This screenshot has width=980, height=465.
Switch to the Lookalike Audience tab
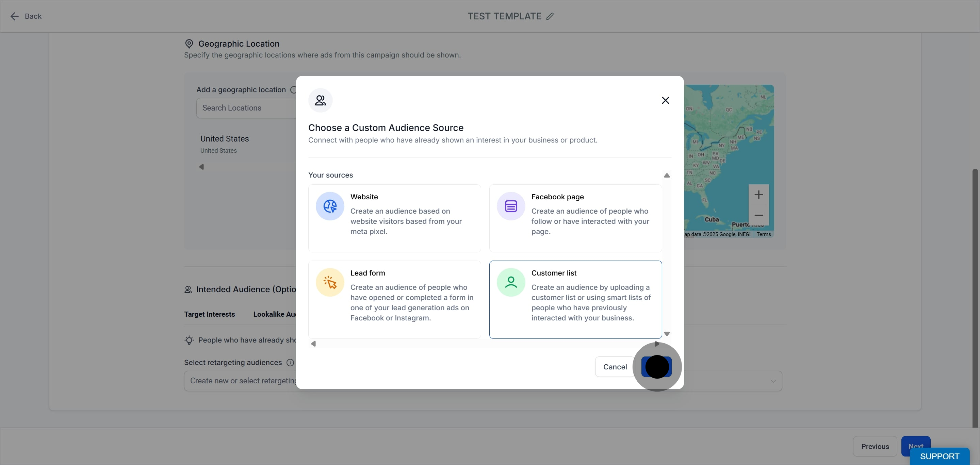275,314
